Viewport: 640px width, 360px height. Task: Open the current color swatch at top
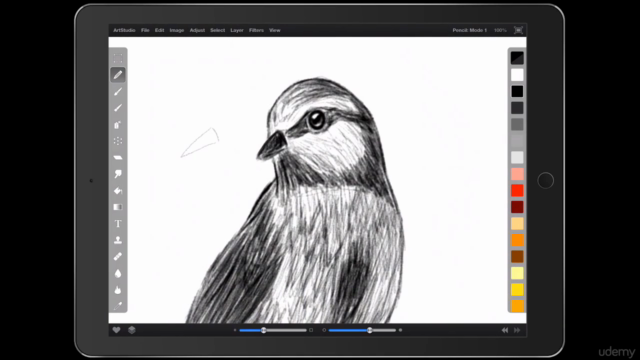click(x=517, y=58)
